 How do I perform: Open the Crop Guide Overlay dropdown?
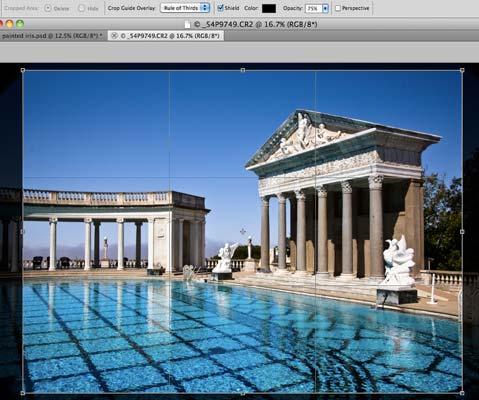click(185, 8)
